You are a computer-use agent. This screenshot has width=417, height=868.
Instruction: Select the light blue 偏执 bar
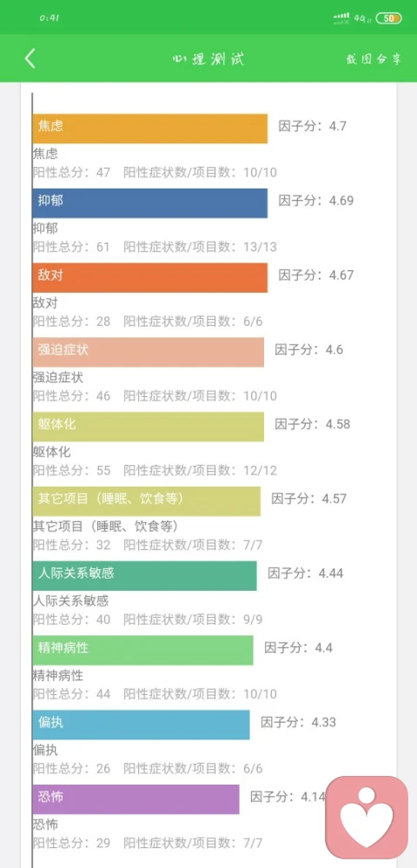(x=141, y=725)
